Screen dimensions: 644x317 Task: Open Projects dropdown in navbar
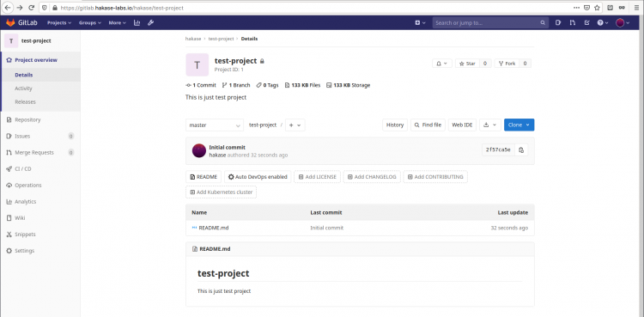tap(59, 23)
